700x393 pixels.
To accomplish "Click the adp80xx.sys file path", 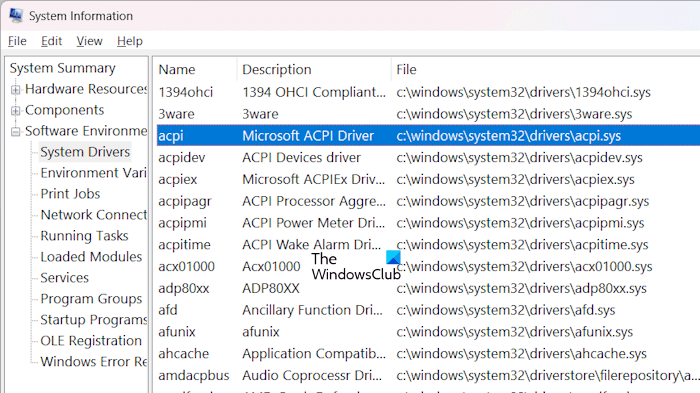I will coord(521,288).
